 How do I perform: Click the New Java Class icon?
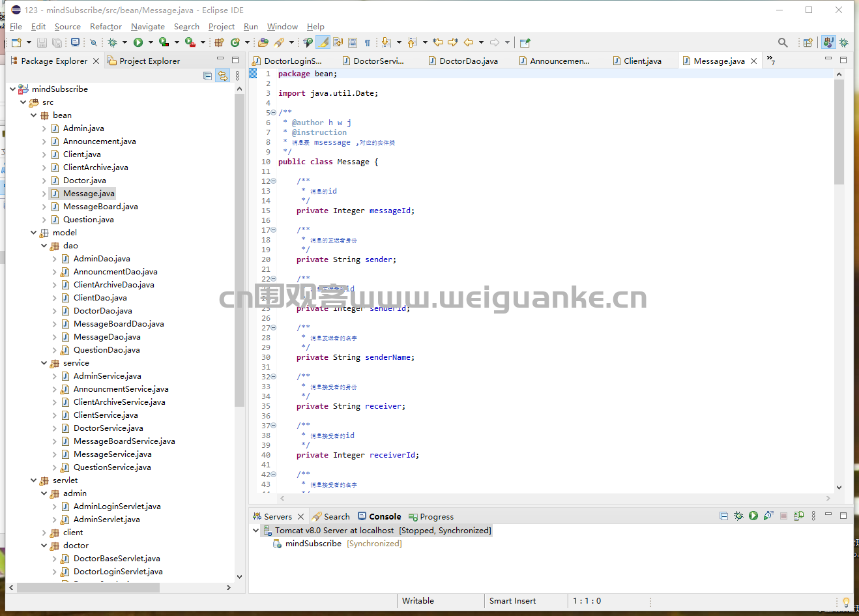235,42
